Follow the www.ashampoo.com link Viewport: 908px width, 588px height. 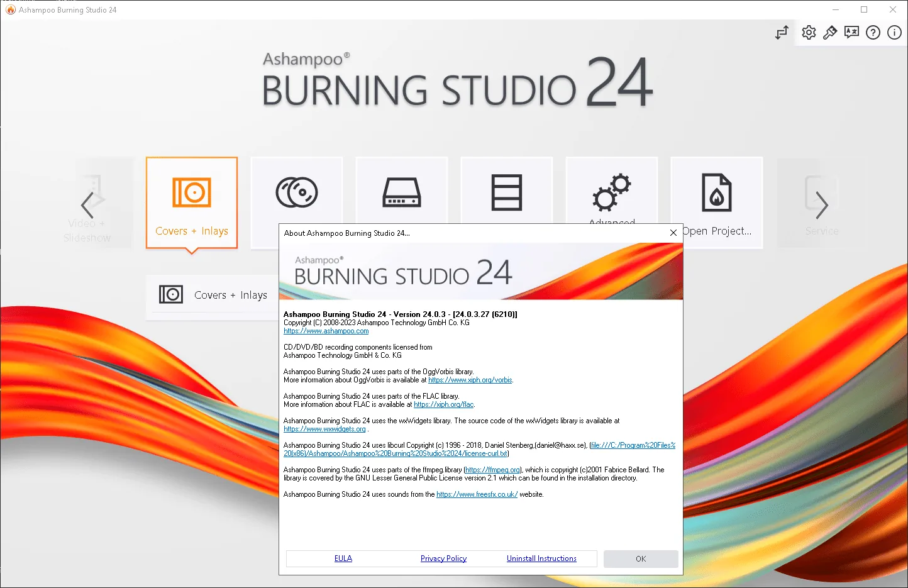[326, 331]
